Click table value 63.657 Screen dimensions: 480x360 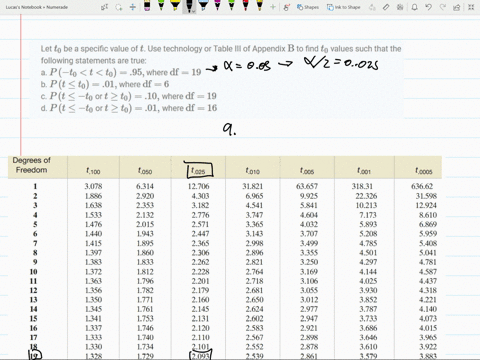click(x=307, y=186)
